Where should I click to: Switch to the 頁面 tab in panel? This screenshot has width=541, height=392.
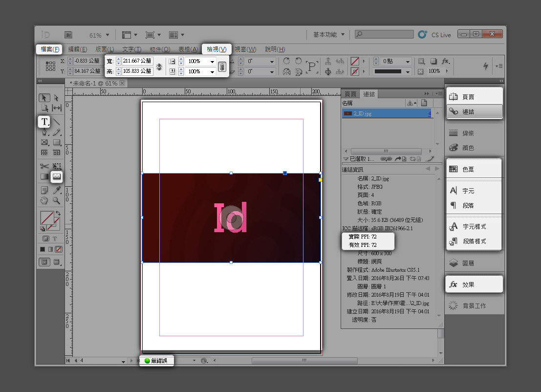[x=350, y=94]
